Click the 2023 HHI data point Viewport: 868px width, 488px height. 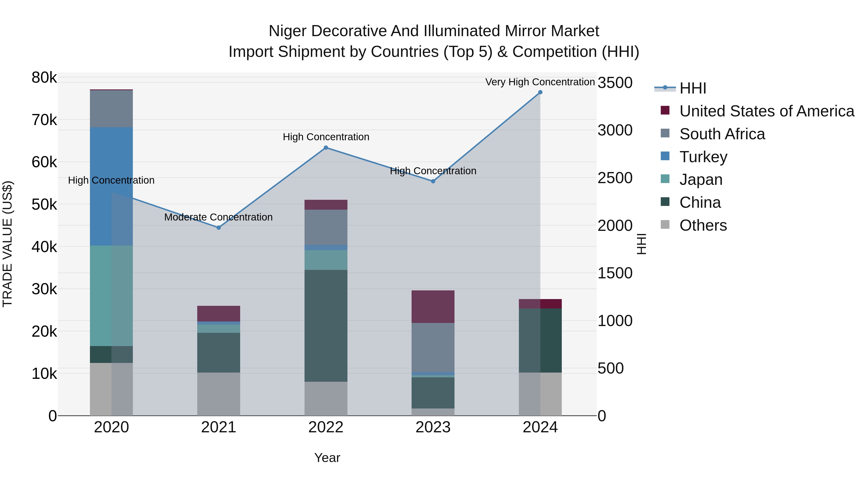(433, 181)
